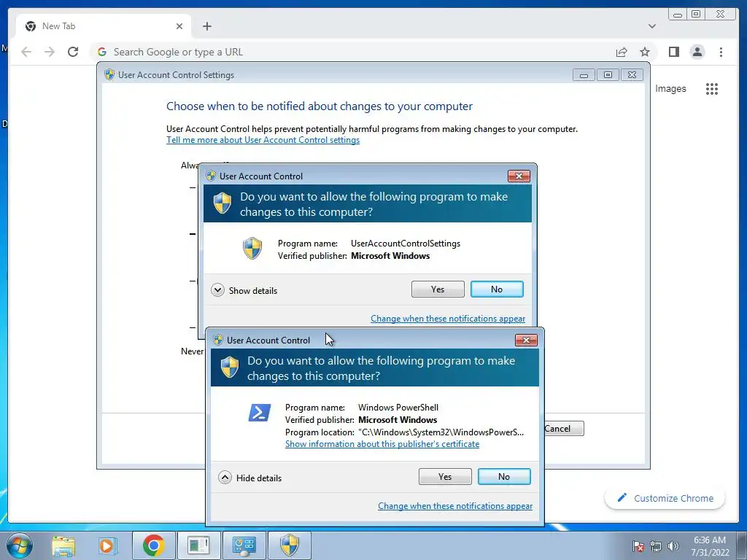Open 'Change when these notifications appear' in UserAccountControlSettings prompt

coord(448,318)
